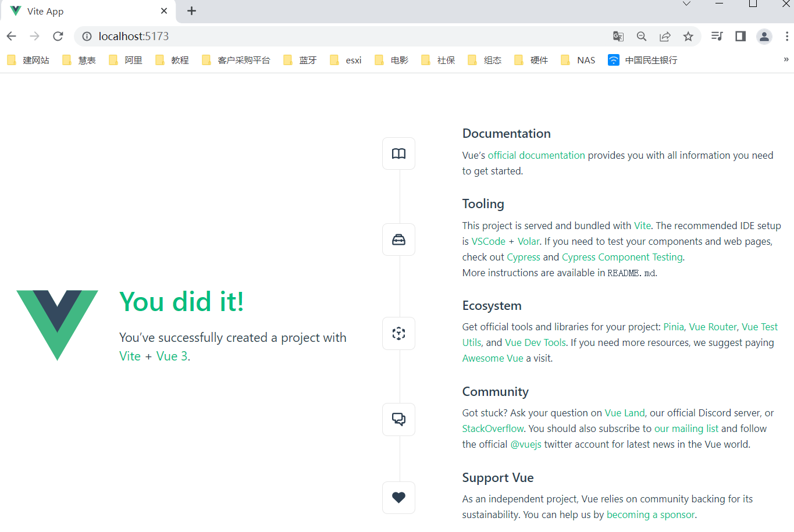Screen dimensions: 794x532
Task: Reload the localhost page
Action: 58,36
